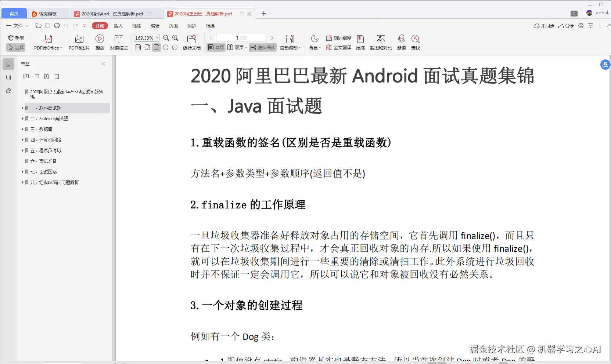Screen dimensions: 611x364
Task: Redo the last action
Action: [x=75, y=26]
